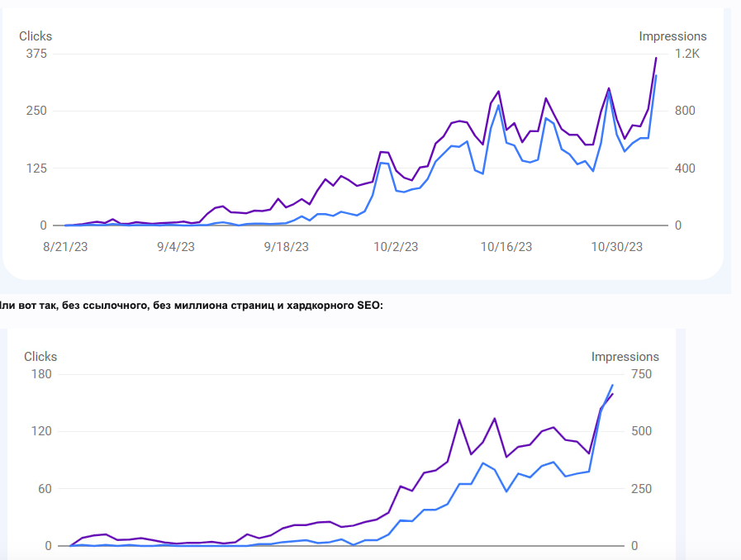Select the 10/16/23 axis date

[x=506, y=246]
